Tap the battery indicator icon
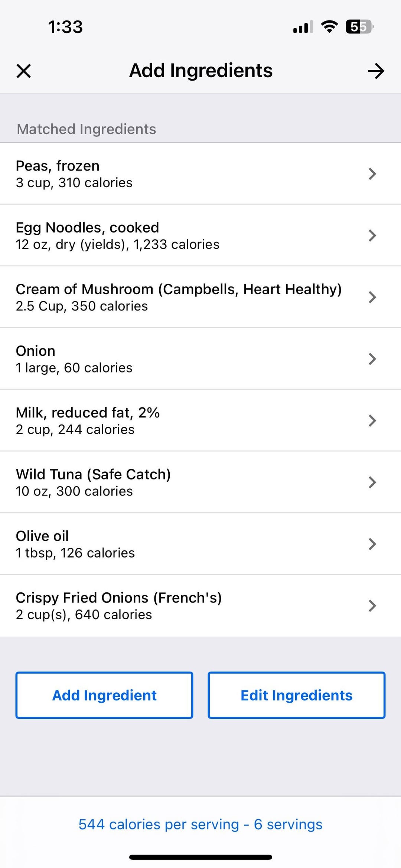 tap(359, 27)
